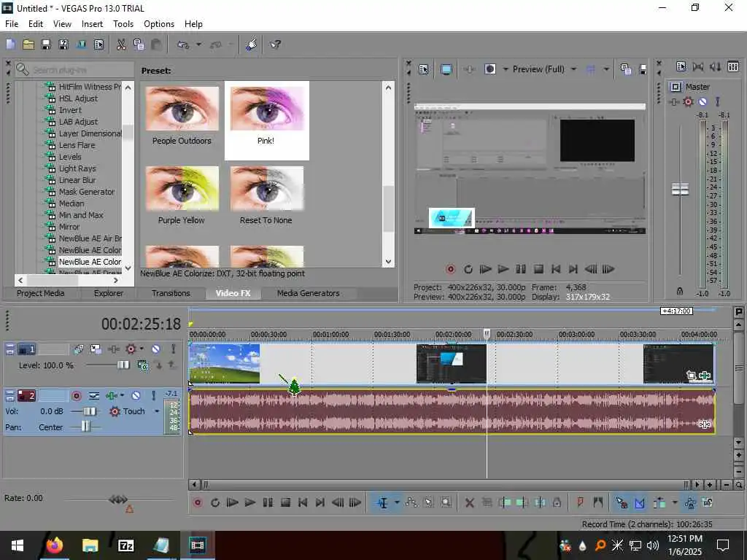Switch to the Explorer tab
The width and height of the screenshot is (747, 560).
(108, 293)
